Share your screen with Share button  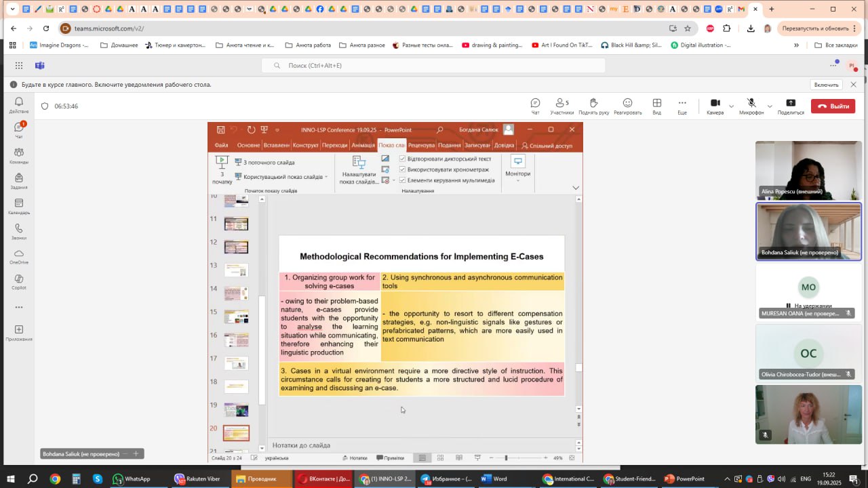point(791,106)
